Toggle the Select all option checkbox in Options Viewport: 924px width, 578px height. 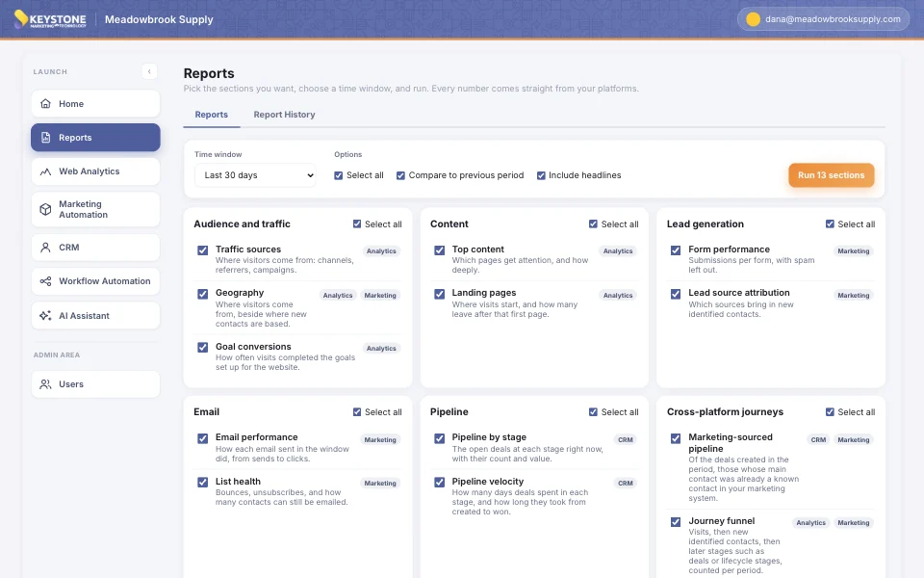(x=338, y=175)
